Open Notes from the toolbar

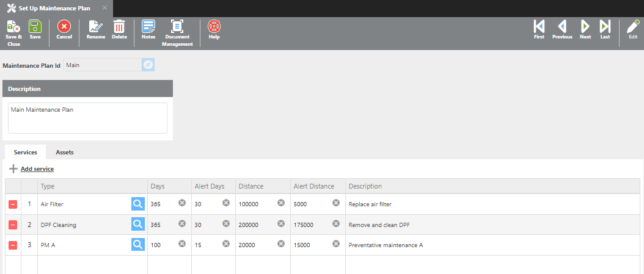coord(148,27)
